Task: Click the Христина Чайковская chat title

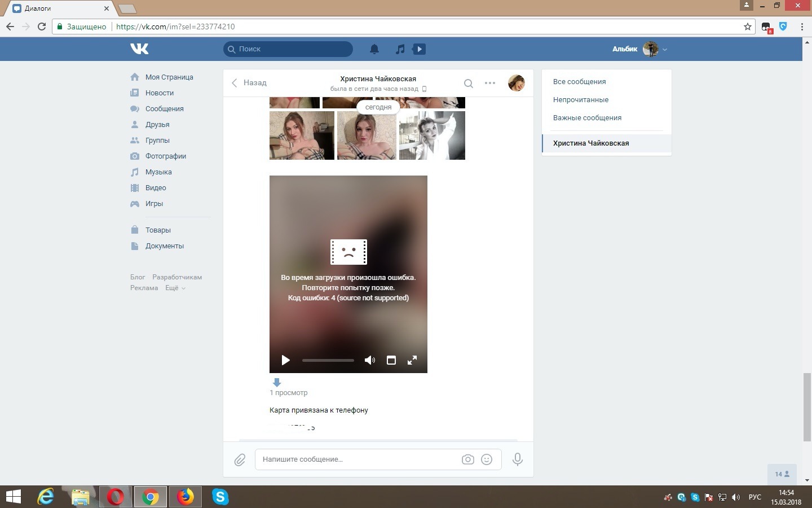Action: [x=378, y=79]
